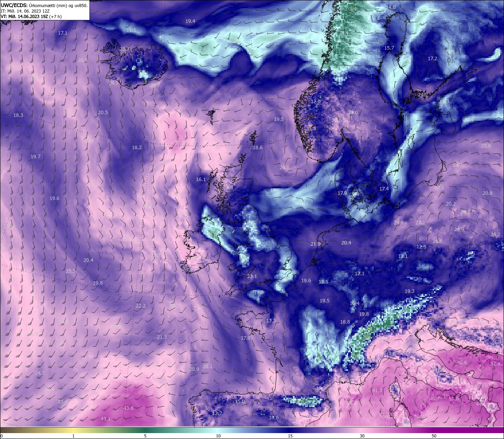
Task: Click the 12.3 value on the map
Action: [x=421, y=247]
